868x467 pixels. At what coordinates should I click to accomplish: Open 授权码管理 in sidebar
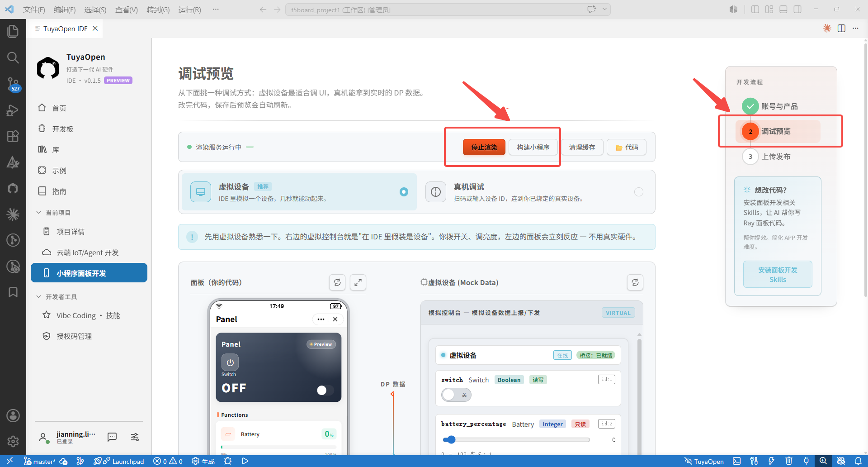coord(89,336)
